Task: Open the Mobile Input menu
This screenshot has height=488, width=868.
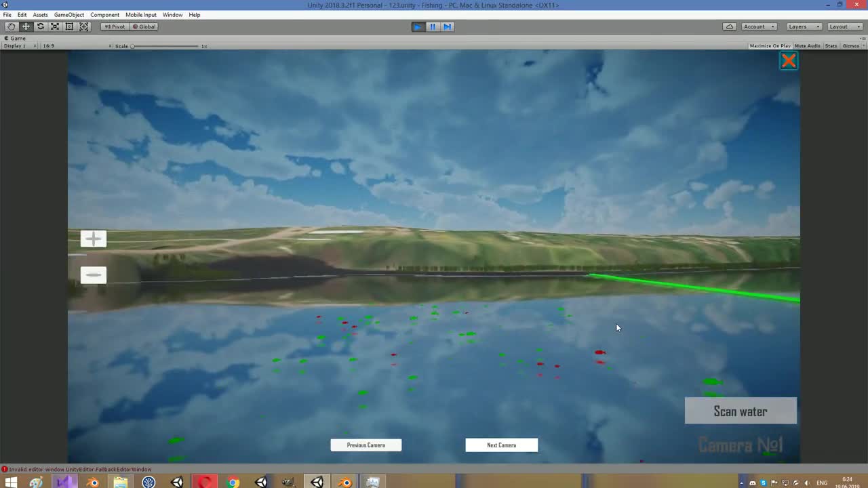Action: point(141,14)
